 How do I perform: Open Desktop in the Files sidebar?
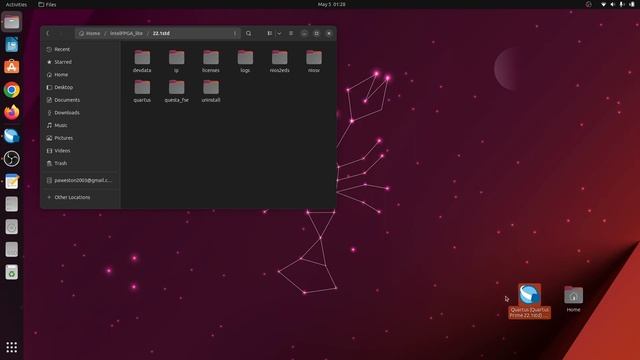pos(80,87)
